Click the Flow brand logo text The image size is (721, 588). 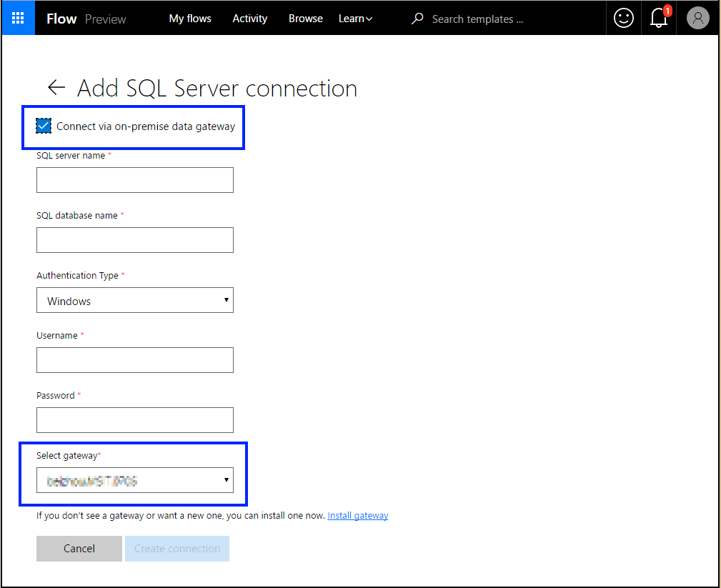pyautogui.click(x=61, y=19)
